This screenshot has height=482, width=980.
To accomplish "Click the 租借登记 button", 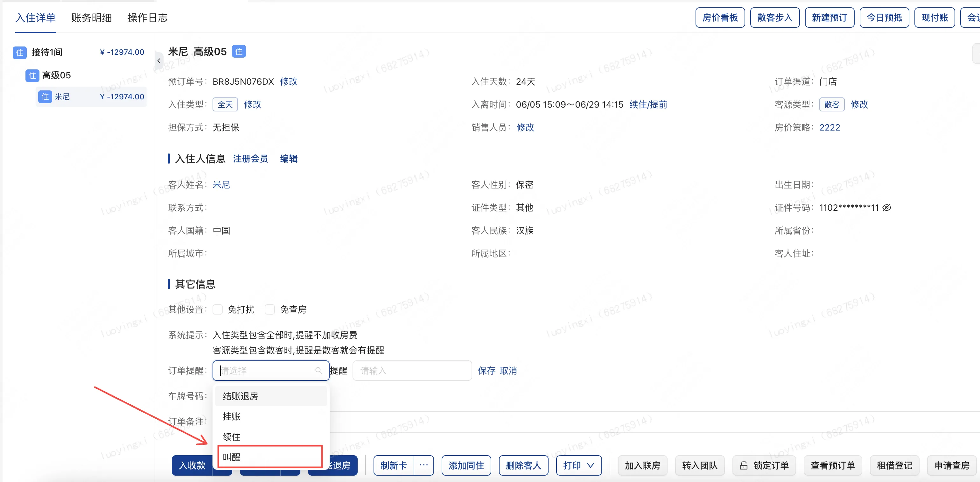I will pyautogui.click(x=894, y=465).
